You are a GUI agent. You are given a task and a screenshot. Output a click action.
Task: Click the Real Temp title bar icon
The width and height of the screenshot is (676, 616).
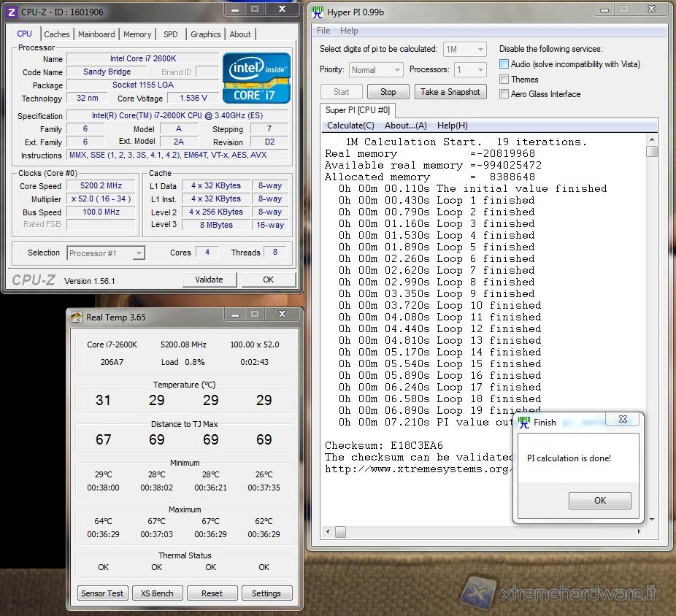[x=76, y=317]
